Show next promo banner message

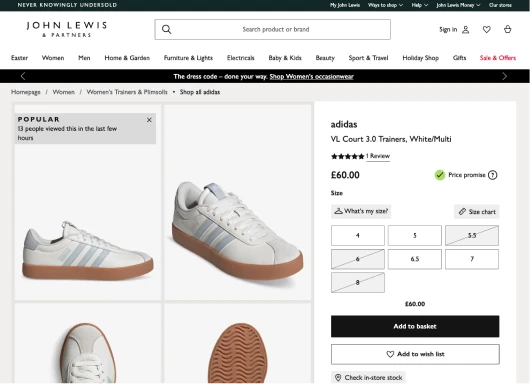pos(504,76)
